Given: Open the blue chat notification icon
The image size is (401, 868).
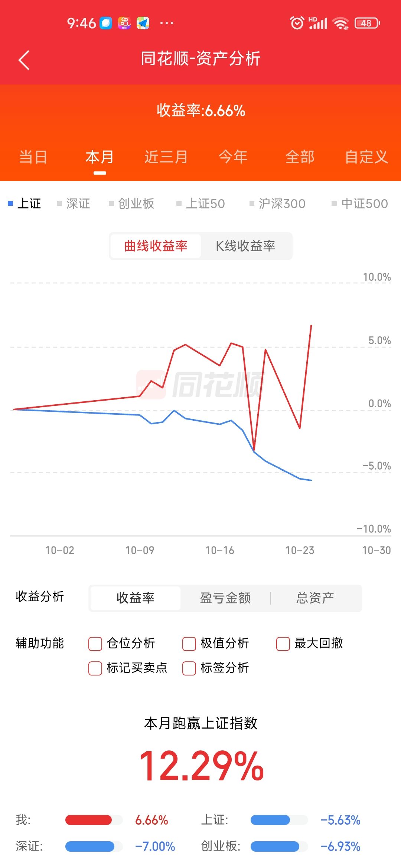Looking at the screenshot, I should click(106, 23).
